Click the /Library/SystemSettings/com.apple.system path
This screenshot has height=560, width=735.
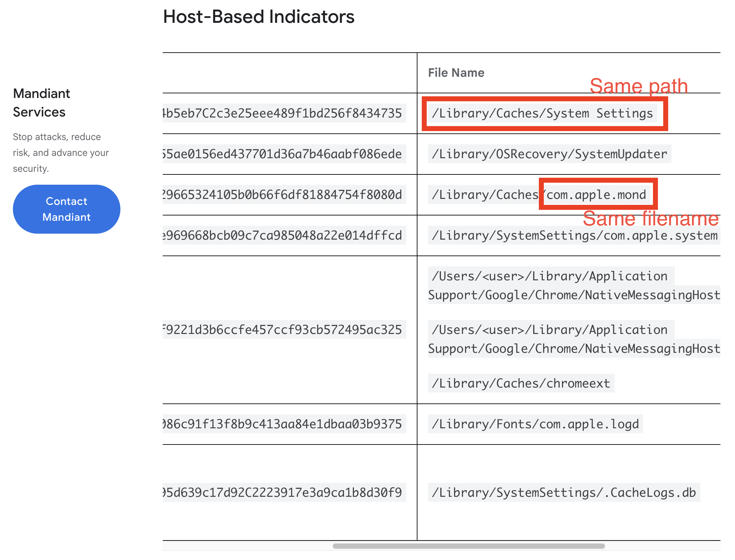pos(574,235)
